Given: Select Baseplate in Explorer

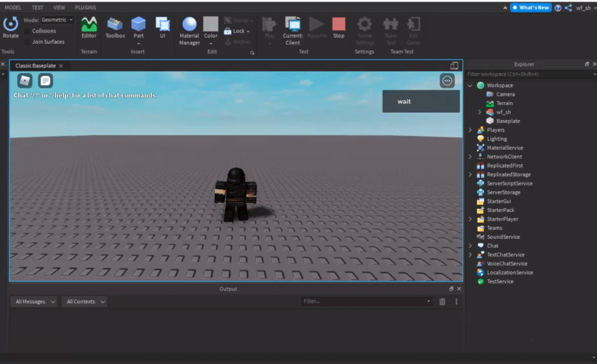Looking at the screenshot, I should click(x=508, y=121).
